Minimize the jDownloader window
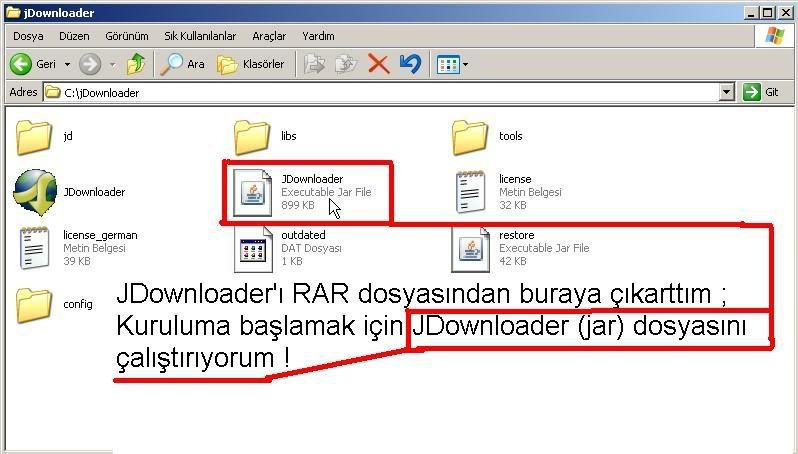Screen dimensions: 798x454 pos(750,13)
